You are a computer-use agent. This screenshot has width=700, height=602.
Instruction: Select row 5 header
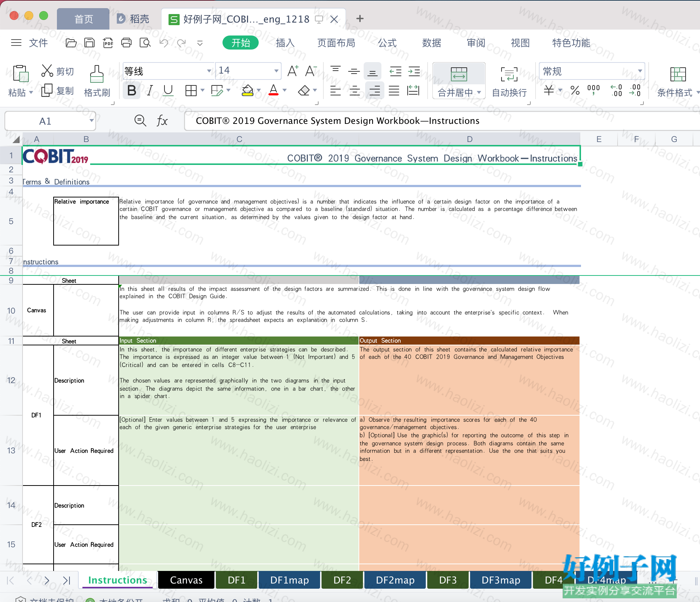click(11, 221)
